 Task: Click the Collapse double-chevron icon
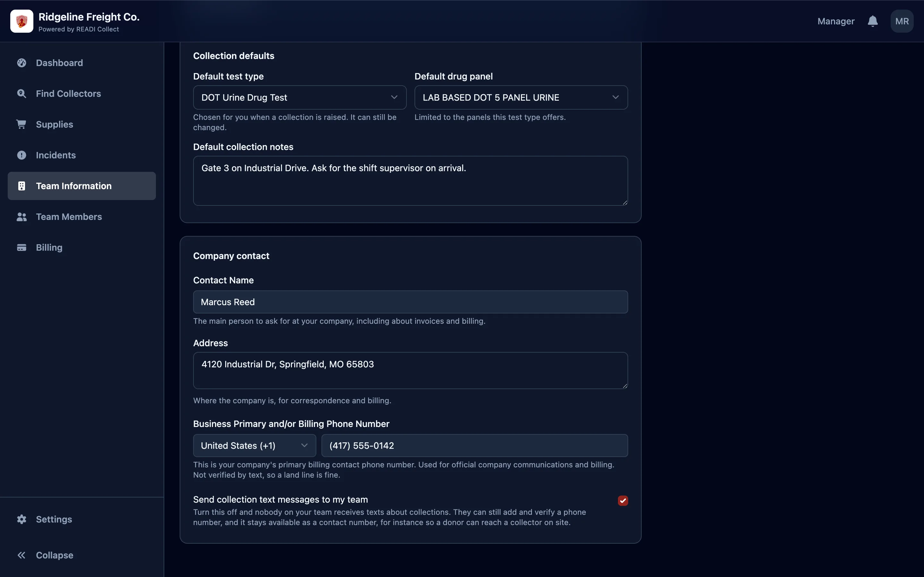point(22,555)
